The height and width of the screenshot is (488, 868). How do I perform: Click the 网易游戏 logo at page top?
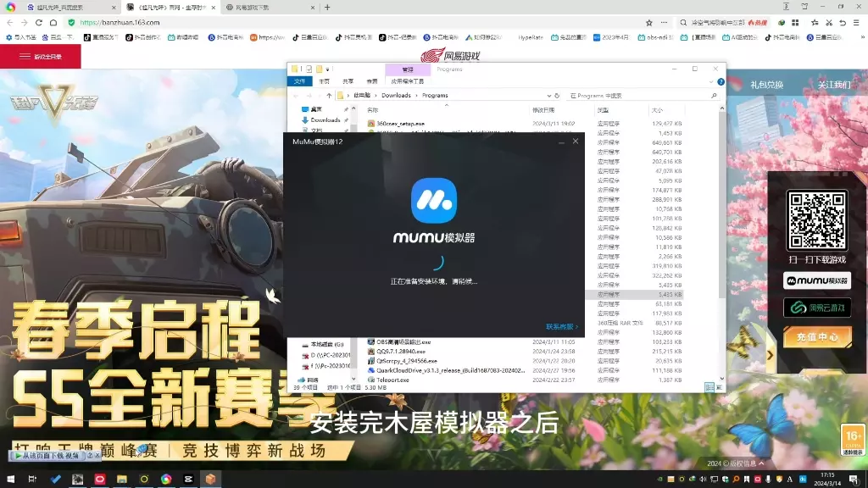(x=450, y=55)
